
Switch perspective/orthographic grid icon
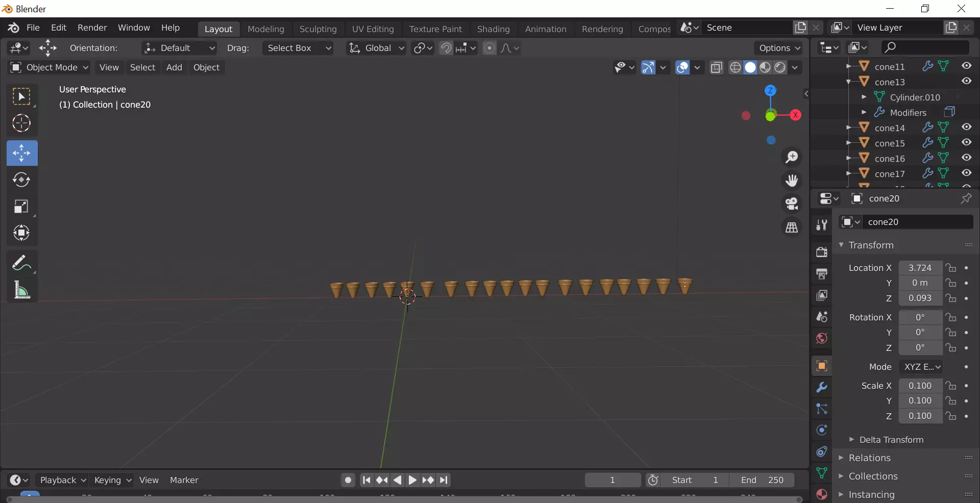(792, 228)
